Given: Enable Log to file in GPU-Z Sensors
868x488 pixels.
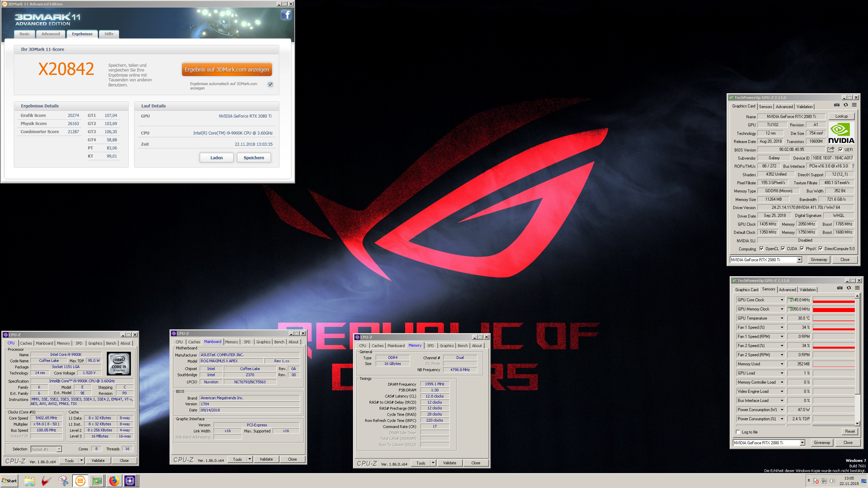Looking at the screenshot, I should tap(738, 432).
